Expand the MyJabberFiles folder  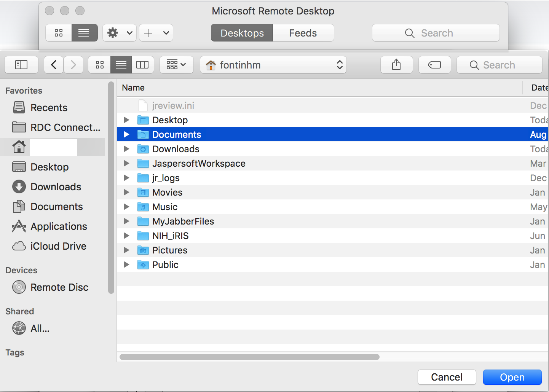tap(126, 221)
